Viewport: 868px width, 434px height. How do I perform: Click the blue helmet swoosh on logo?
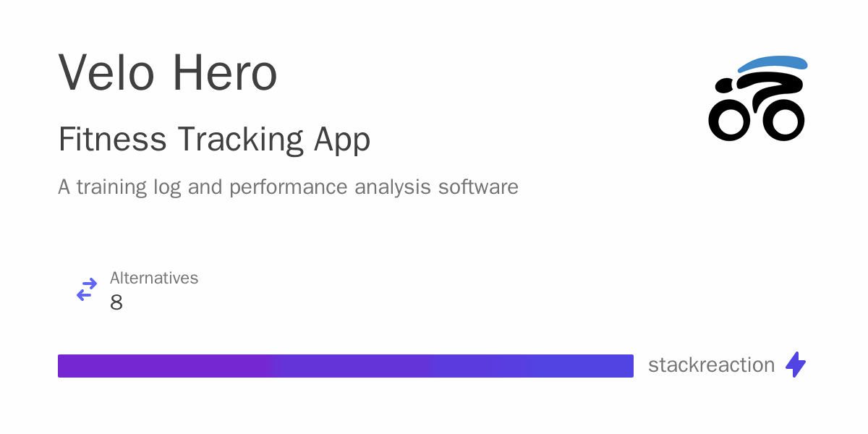[773, 64]
